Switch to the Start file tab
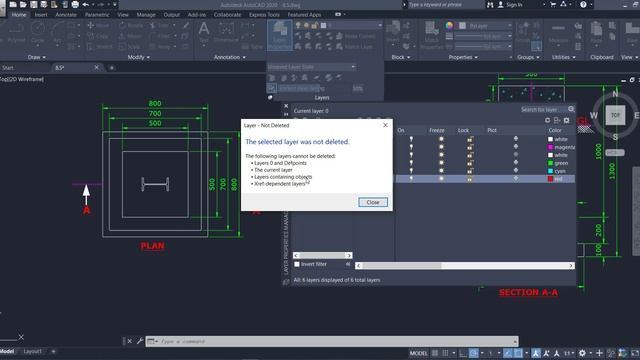This screenshot has width=640, height=360. [x=8, y=68]
